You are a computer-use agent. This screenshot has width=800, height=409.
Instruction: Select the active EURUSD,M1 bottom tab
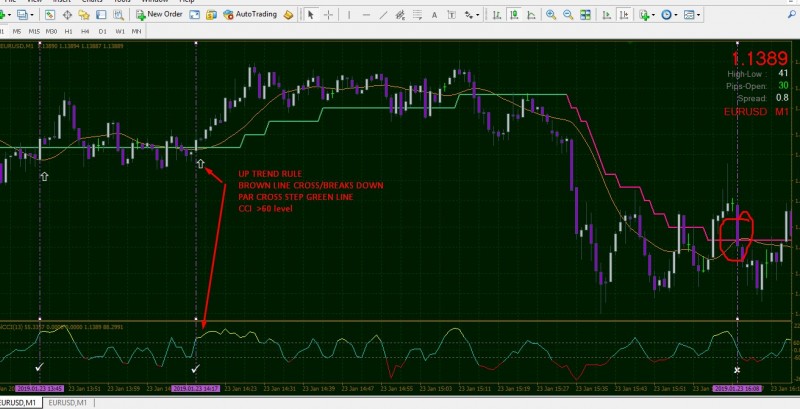(18, 403)
